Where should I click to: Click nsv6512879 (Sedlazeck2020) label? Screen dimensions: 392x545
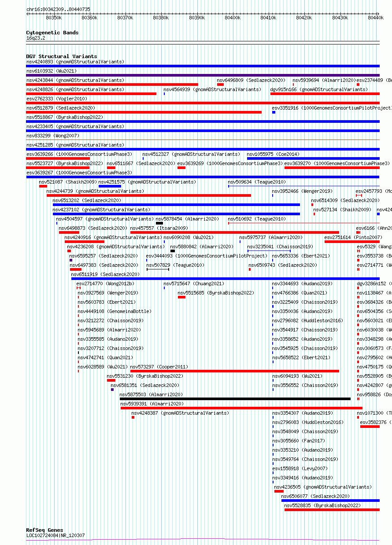pyautogui.click(x=61, y=108)
